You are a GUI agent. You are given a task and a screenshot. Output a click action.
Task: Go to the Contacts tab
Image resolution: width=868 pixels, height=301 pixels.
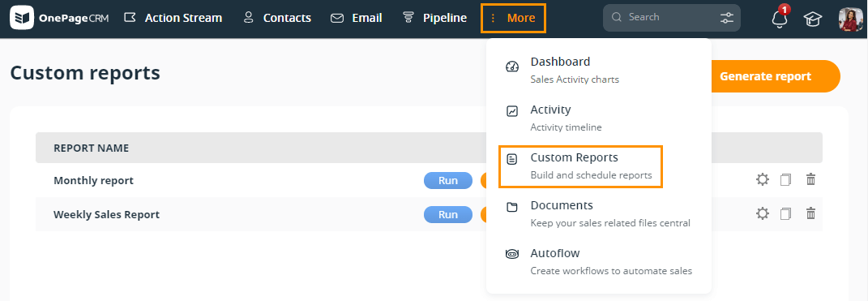point(277,18)
